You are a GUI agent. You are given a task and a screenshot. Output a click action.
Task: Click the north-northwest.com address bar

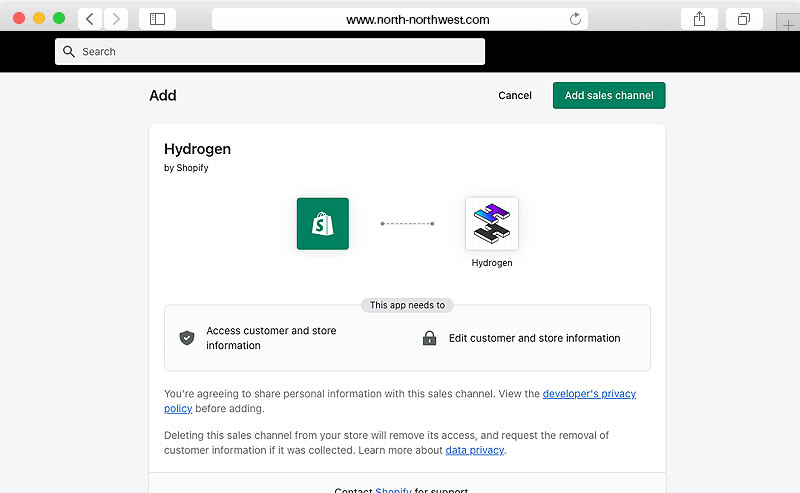coord(400,19)
